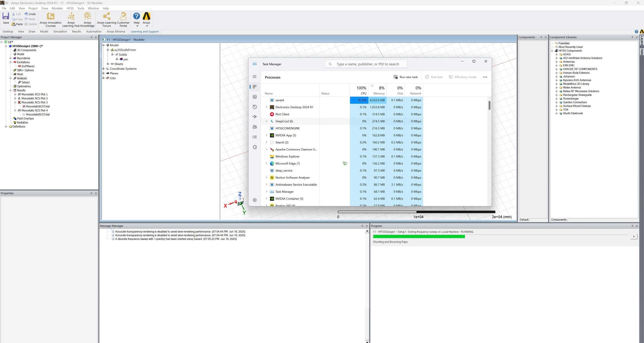Sort processes by CPU column
Image resolution: width=644 pixels, height=343 pixels.
(359, 90)
